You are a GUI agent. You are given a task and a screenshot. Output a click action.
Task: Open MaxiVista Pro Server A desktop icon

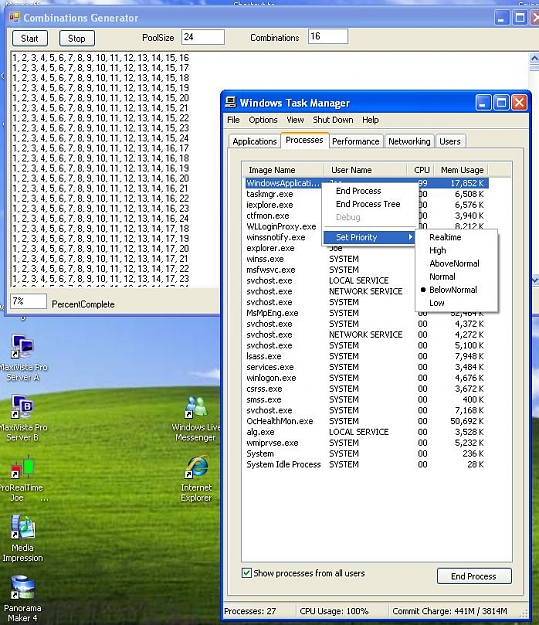23,357
